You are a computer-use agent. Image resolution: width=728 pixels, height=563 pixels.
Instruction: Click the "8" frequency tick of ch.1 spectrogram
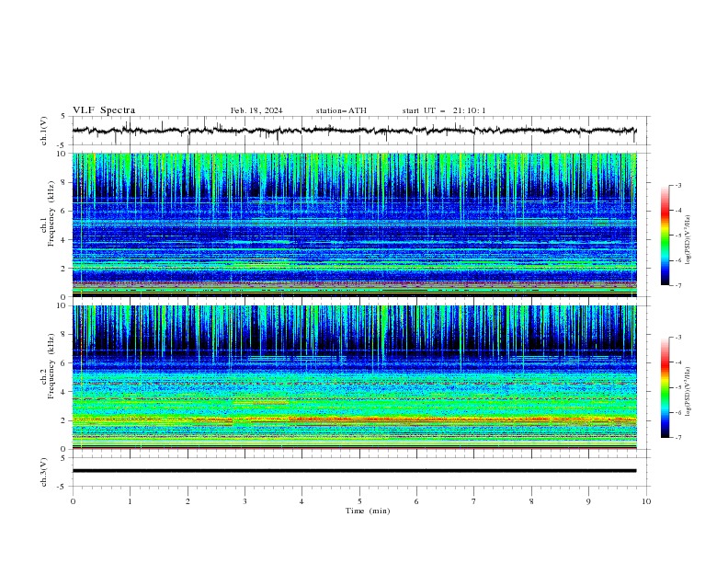[65, 182]
